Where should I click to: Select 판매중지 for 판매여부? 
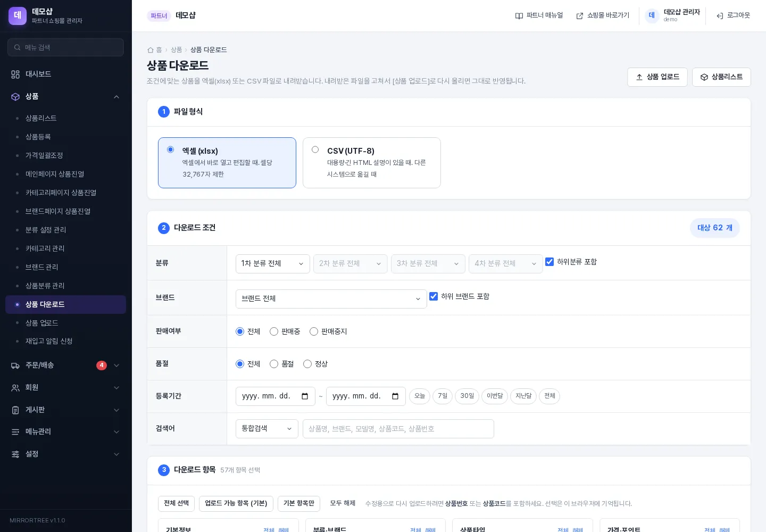(x=314, y=331)
